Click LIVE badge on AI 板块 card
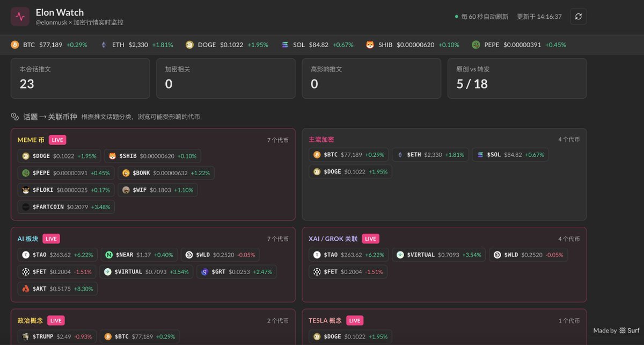Image resolution: width=644 pixels, height=345 pixels. point(51,239)
